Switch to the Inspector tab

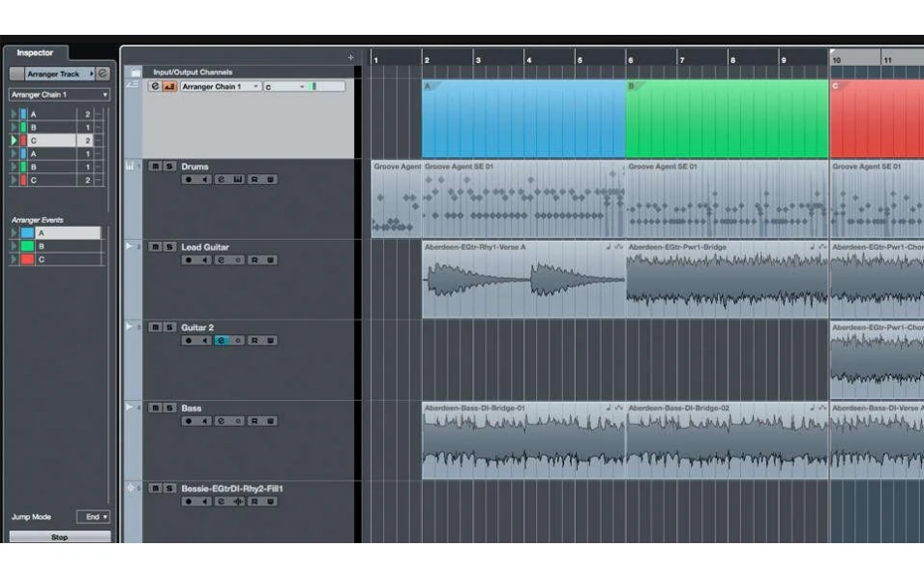coord(35,53)
